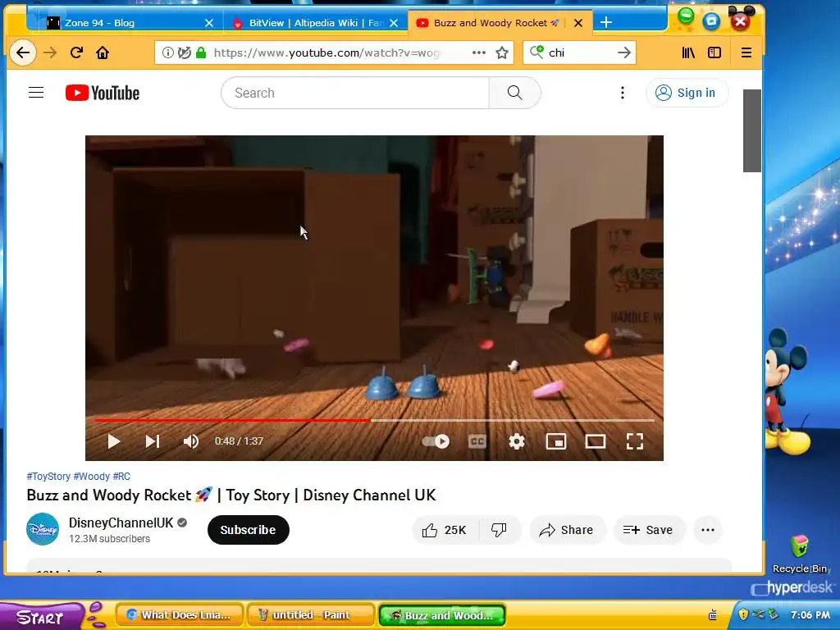This screenshot has height=630, width=840.
Task: Open the Firefox hamburger menu
Action: tap(746, 52)
